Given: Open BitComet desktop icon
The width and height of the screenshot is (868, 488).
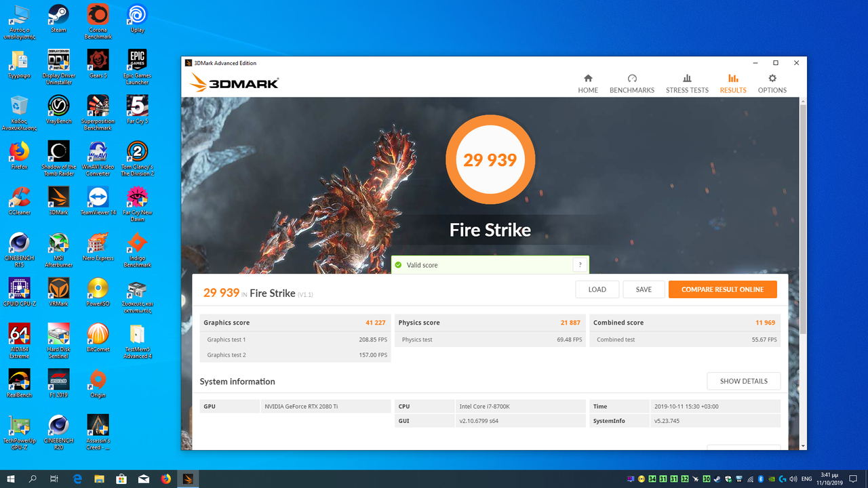Looking at the screenshot, I should (98, 338).
